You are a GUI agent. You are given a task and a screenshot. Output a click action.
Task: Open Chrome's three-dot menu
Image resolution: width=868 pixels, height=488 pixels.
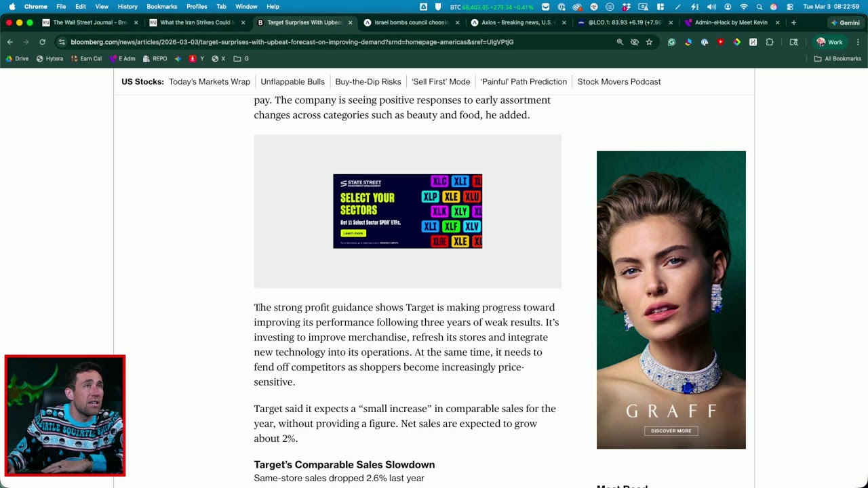pos(858,42)
